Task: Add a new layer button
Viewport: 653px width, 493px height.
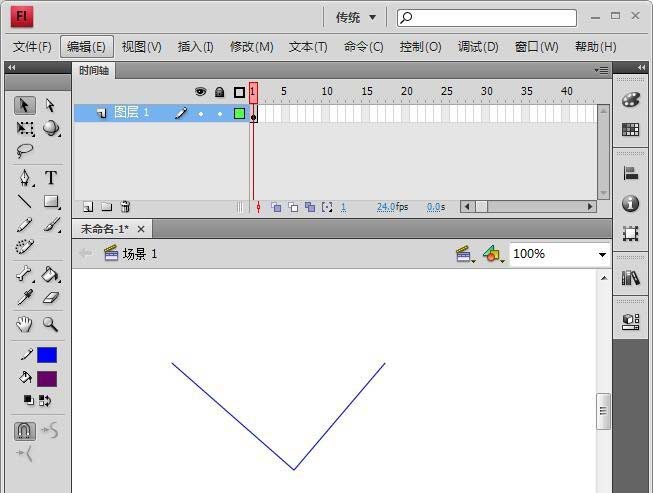Action: pos(88,207)
